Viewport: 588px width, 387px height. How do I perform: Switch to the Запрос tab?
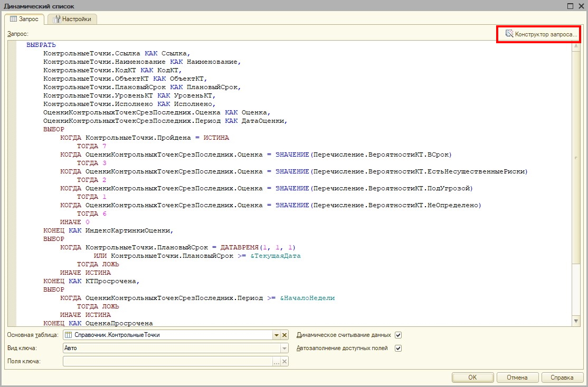pyautogui.click(x=24, y=19)
